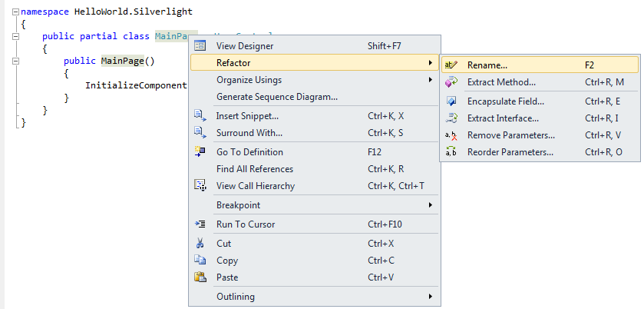Open the Refactor submenu arrow
This screenshot has width=644, height=309.
(x=430, y=62)
